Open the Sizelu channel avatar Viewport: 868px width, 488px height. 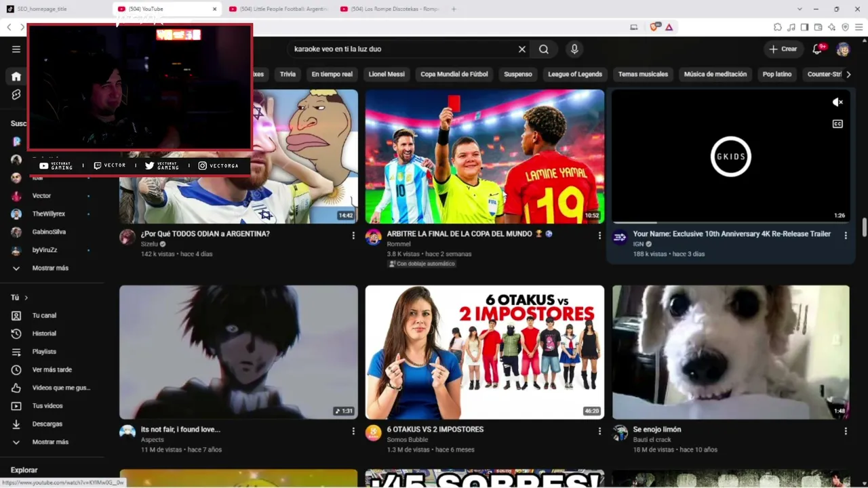point(127,237)
